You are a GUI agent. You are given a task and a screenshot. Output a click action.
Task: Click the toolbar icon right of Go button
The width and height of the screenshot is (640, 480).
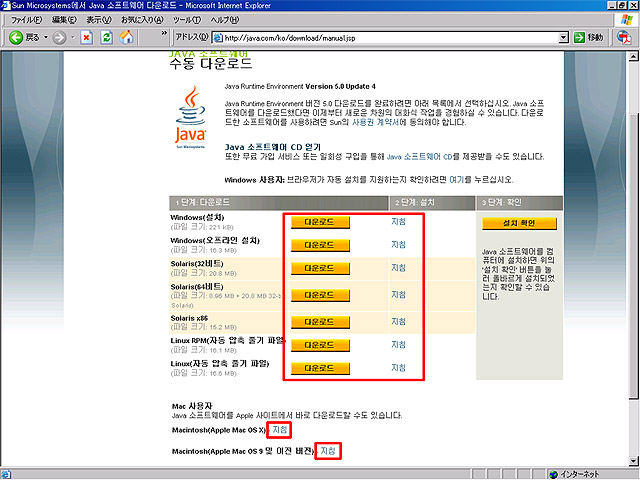(623, 38)
